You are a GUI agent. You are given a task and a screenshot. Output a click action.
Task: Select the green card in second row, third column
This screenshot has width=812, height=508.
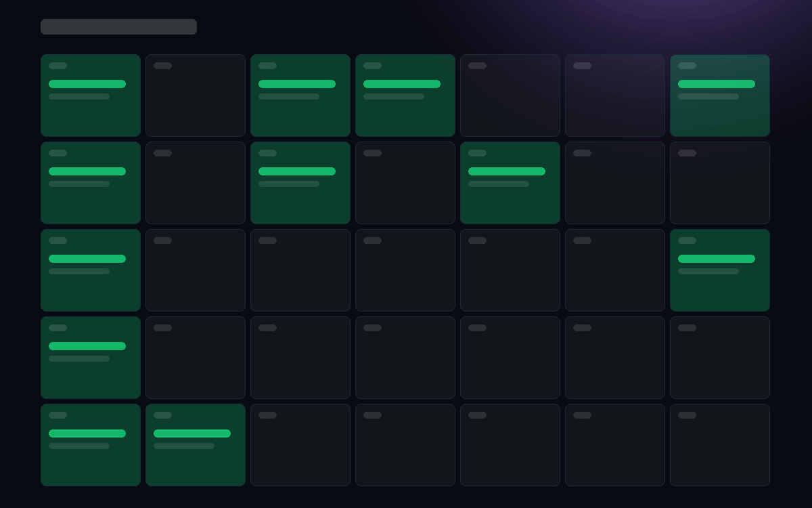point(300,183)
